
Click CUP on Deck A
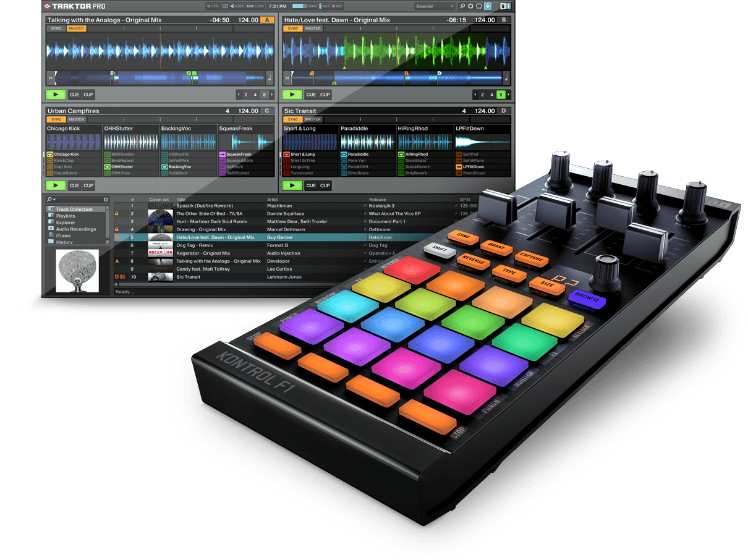pyautogui.click(x=88, y=95)
